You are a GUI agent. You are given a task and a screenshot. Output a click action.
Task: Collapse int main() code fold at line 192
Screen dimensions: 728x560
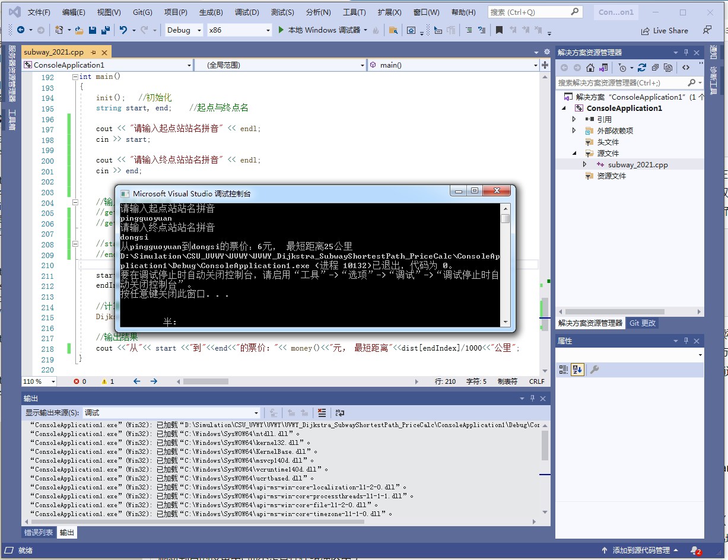pos(75,77)
